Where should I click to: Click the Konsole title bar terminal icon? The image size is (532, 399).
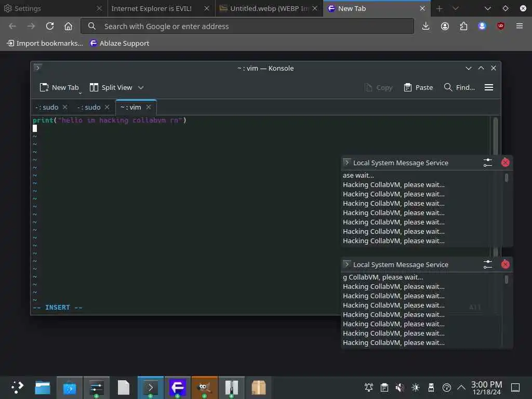pyautogui.click(x=37, y=68)
